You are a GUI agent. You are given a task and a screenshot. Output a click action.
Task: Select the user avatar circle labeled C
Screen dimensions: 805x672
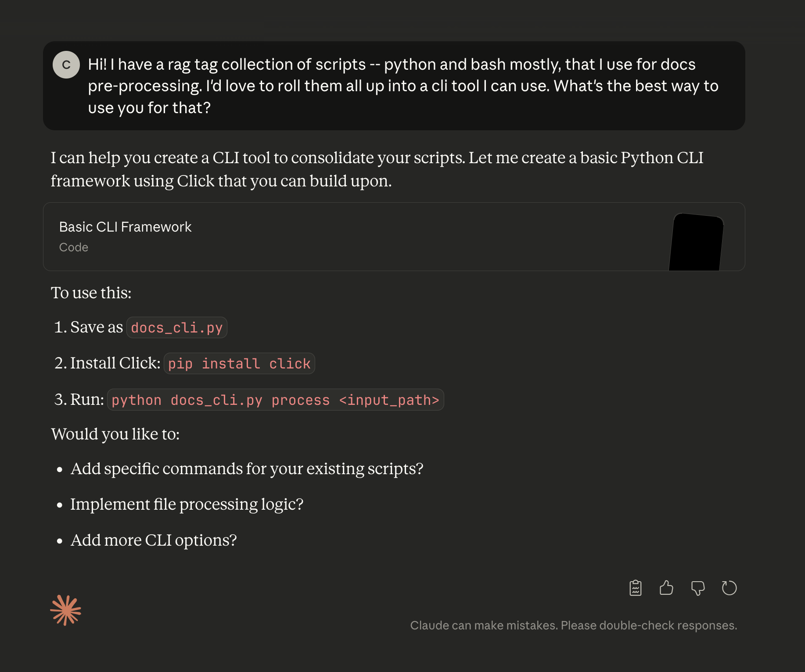66,64
